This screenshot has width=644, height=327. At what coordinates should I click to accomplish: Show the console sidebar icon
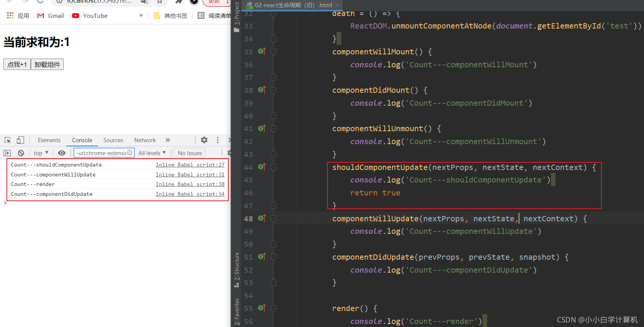(x=7, y=153)
